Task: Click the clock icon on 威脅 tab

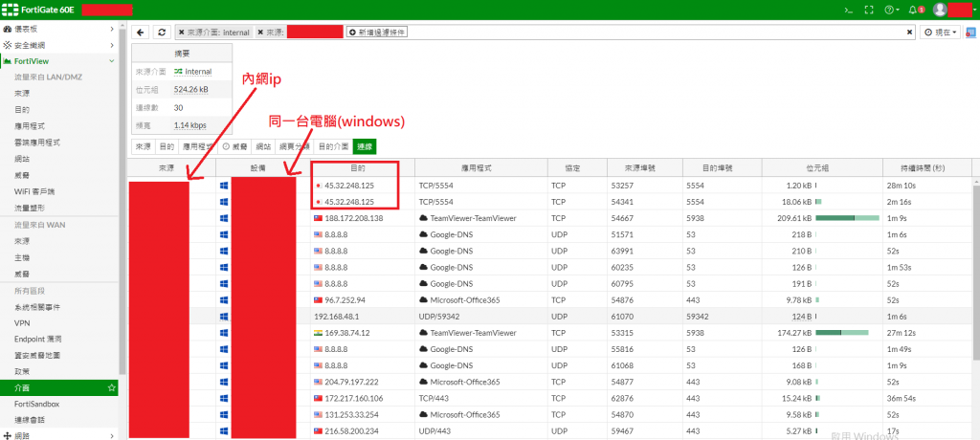Action: click(226, 147)
